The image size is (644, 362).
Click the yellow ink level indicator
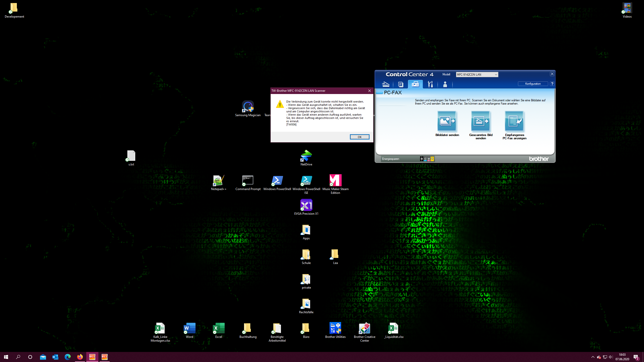[x=432, y=159]
